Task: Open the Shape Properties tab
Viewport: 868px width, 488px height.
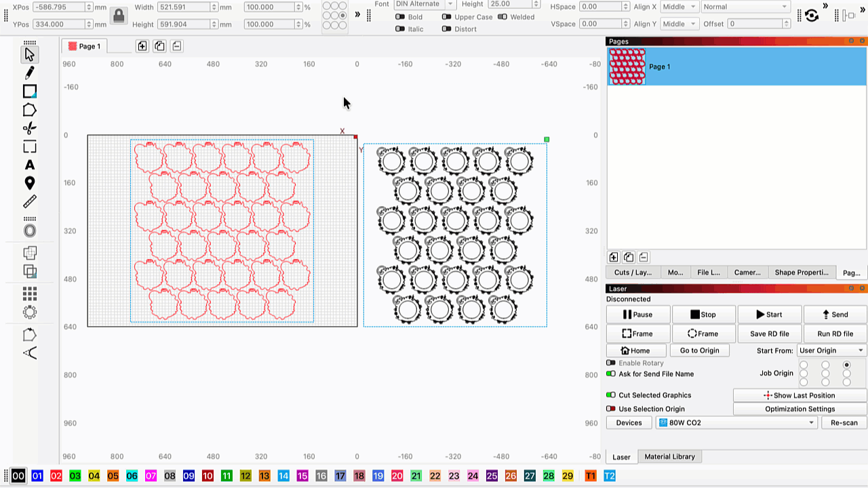Action: (x=802, y=272)
